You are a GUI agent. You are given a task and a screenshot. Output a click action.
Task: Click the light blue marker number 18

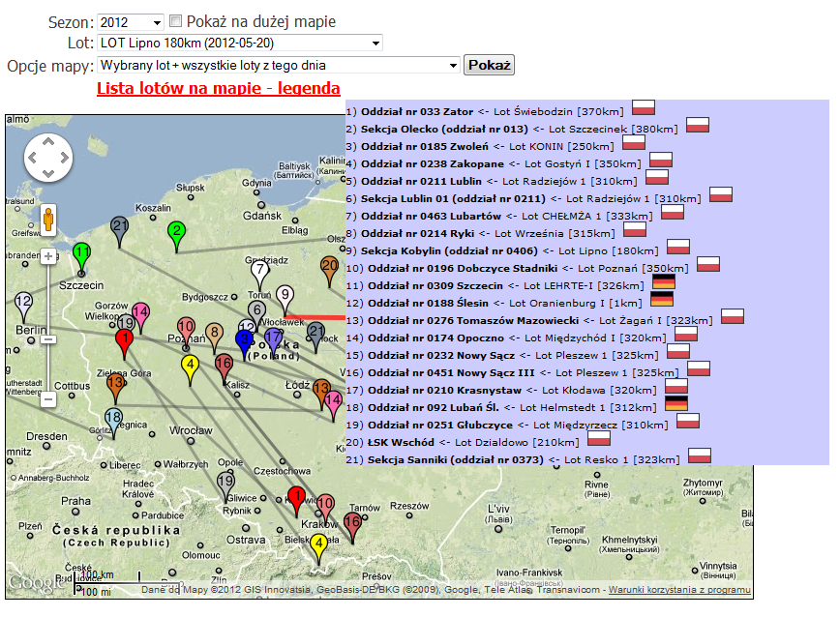point(113,420)
